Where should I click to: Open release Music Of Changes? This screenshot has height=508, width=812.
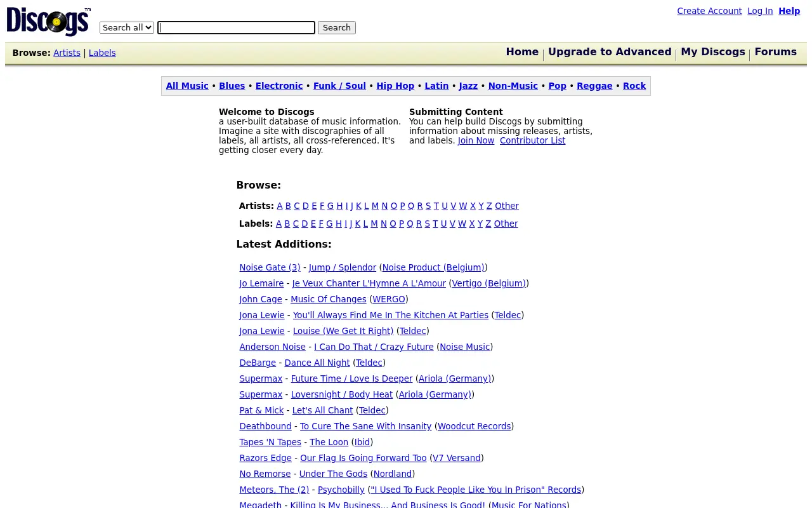329,299
